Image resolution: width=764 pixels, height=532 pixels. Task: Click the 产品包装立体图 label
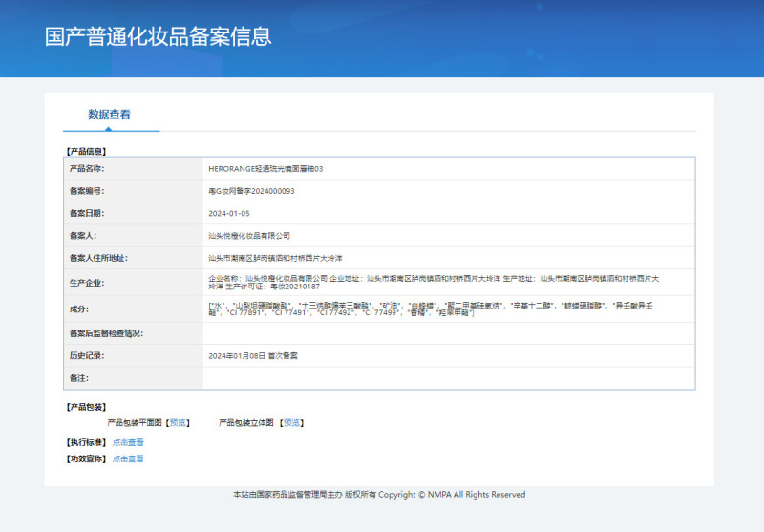coord(246,423)
